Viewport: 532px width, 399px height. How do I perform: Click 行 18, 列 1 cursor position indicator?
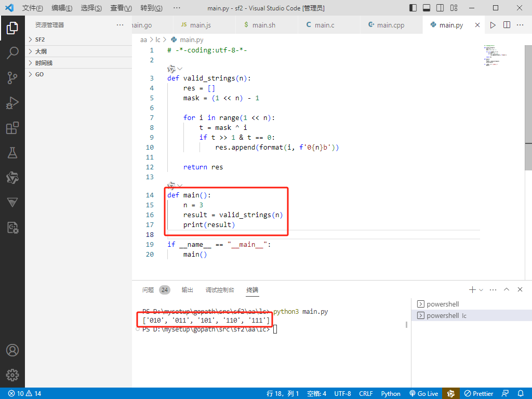tap(283, 394)
